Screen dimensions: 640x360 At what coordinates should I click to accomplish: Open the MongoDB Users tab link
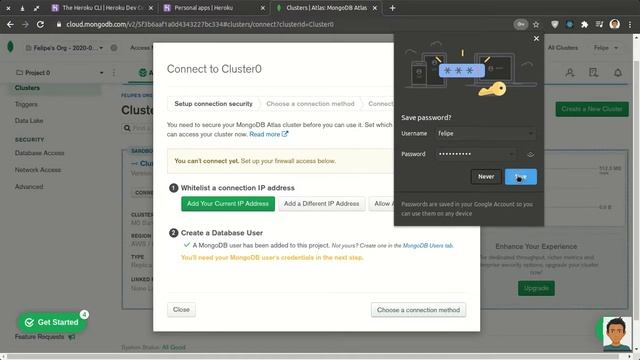click(x=428, y=245)
